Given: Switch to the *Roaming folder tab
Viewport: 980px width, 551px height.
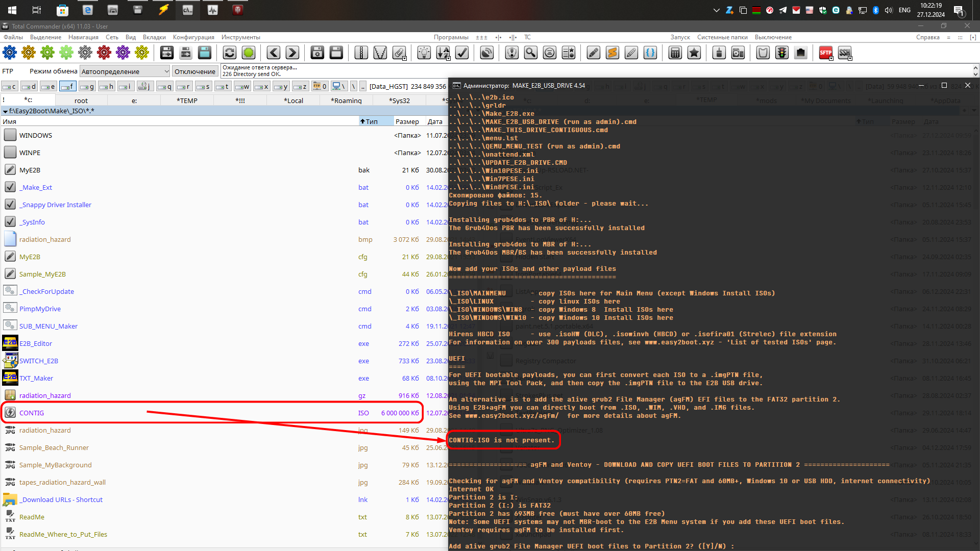Looking at the screenshot, I should pyautogui.click(x=346, y=101).
